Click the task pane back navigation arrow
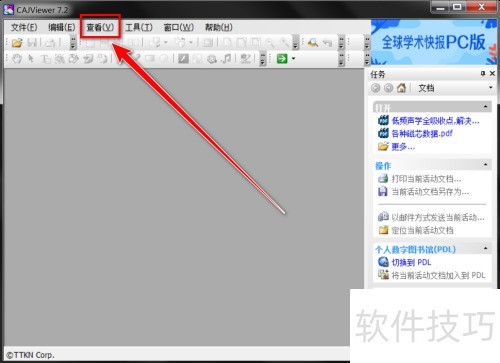This screenshot has width=500, height=363. point(376,88)
